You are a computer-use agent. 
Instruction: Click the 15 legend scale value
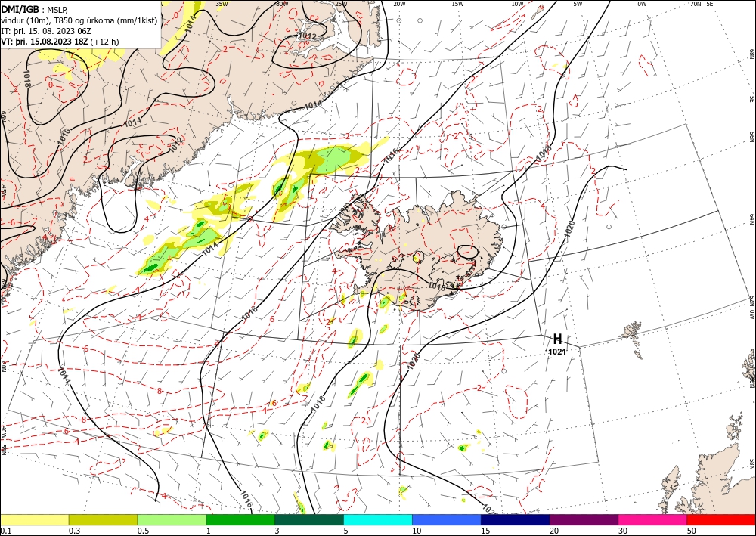pos(485,531)
